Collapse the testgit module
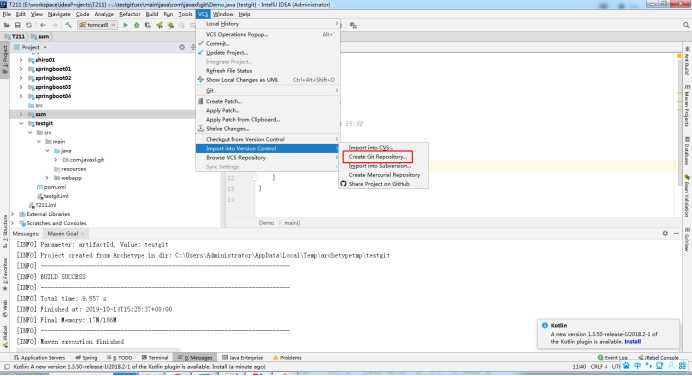The image size is (692, 376). click(x=21, y=124)
